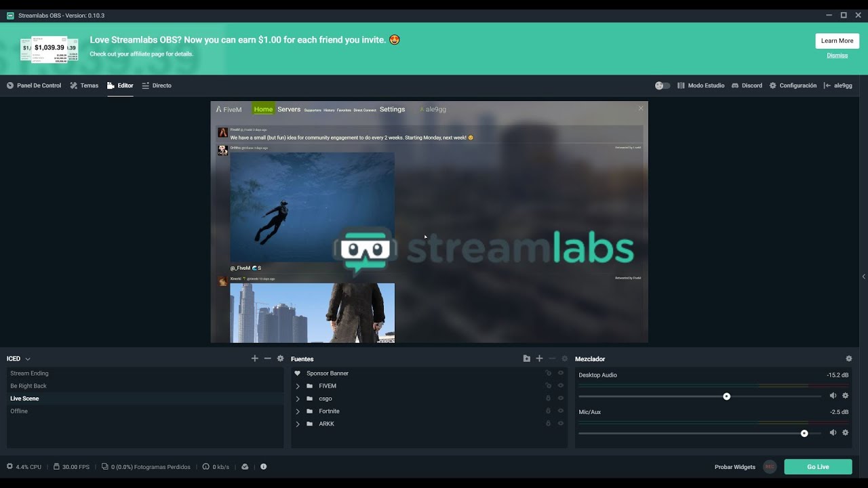Click the dropped frames icon in status bar
Screen dimensions: 868x488
click(x=105, y=467)
